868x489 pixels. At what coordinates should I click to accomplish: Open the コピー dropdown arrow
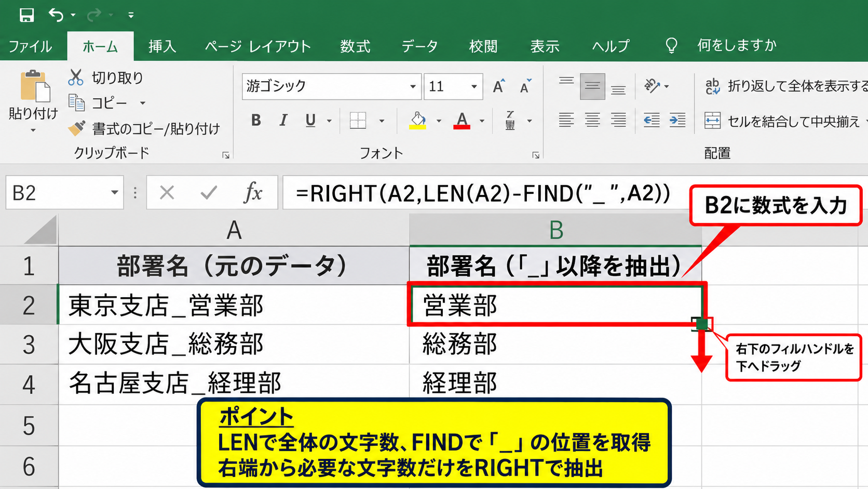click(x=142, y=103)
